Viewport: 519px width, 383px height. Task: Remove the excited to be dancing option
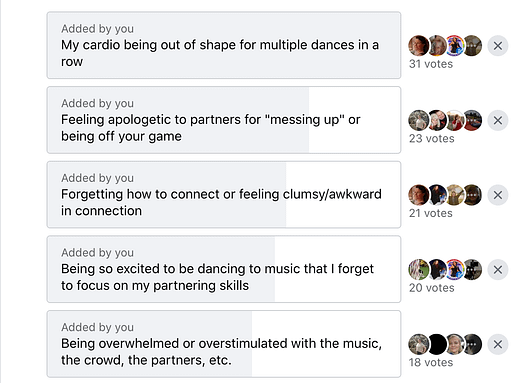[x=498, y=270]
